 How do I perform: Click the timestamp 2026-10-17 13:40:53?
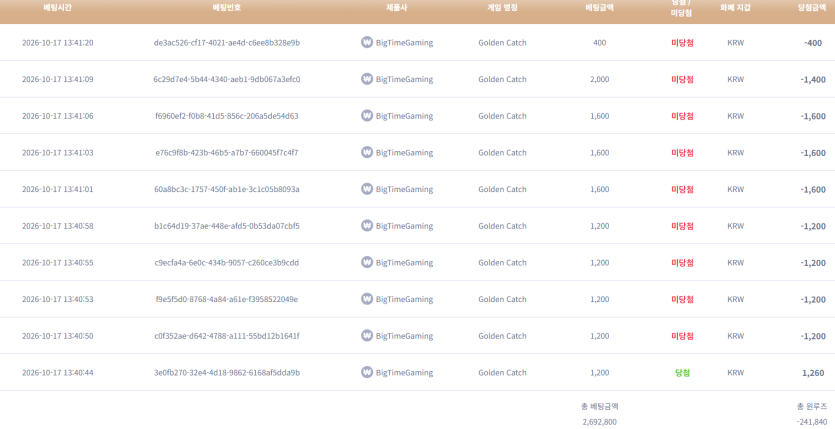coord(58,299)
